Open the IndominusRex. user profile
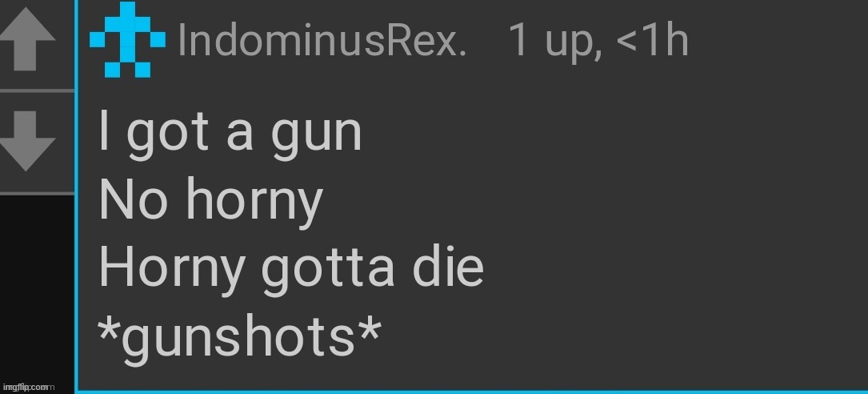 coord(322,40)
